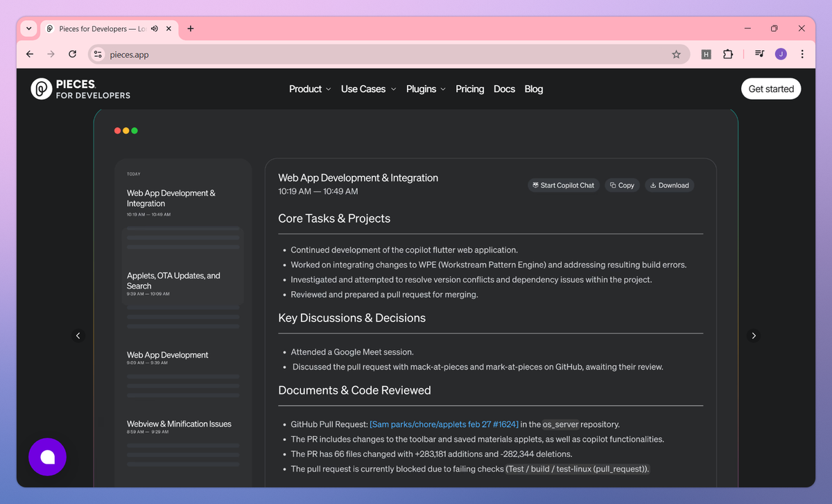Open the Sam parks pull request link
The image size is (832, 504).
[x=444, y=424]
